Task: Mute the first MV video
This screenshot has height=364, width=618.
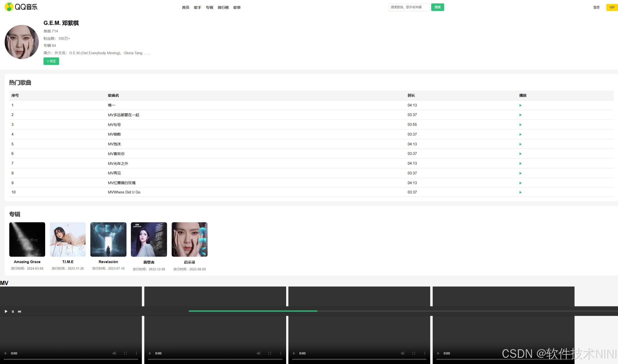Action: tap(114, 353)
